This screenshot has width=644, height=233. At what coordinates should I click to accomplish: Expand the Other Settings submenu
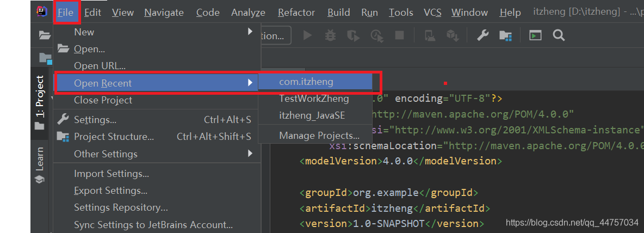(157, 154)
